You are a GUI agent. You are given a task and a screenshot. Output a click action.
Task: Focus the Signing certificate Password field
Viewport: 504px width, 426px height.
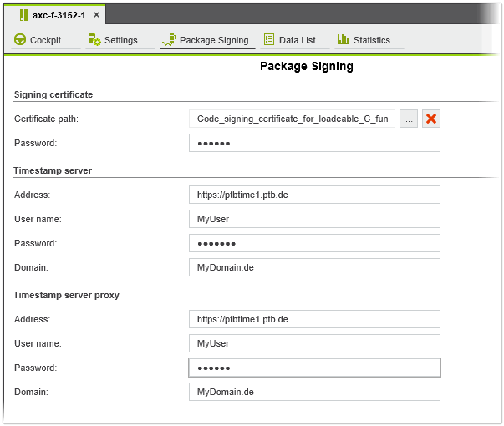click(x=314, y=144)
